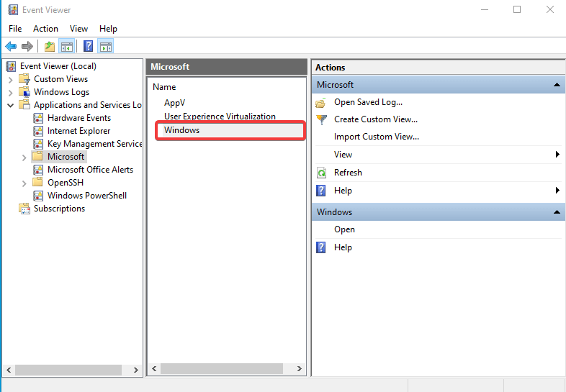This screenshot has width=566, height=392.
Task: Click Event Viewer (Local) root node icon
Action: coord(12,66)
